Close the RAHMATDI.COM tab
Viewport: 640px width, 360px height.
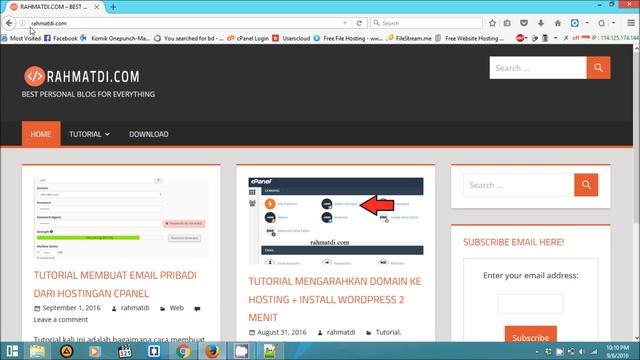coord(97,7)
